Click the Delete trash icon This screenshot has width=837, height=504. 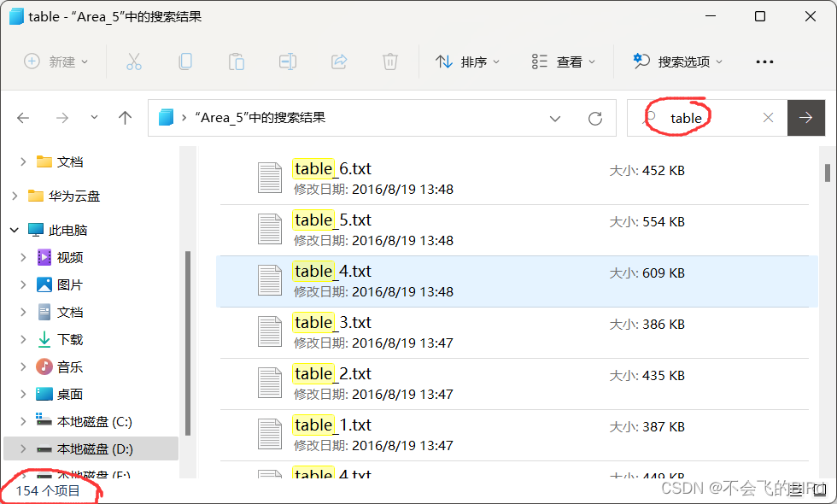pos(390,62)
